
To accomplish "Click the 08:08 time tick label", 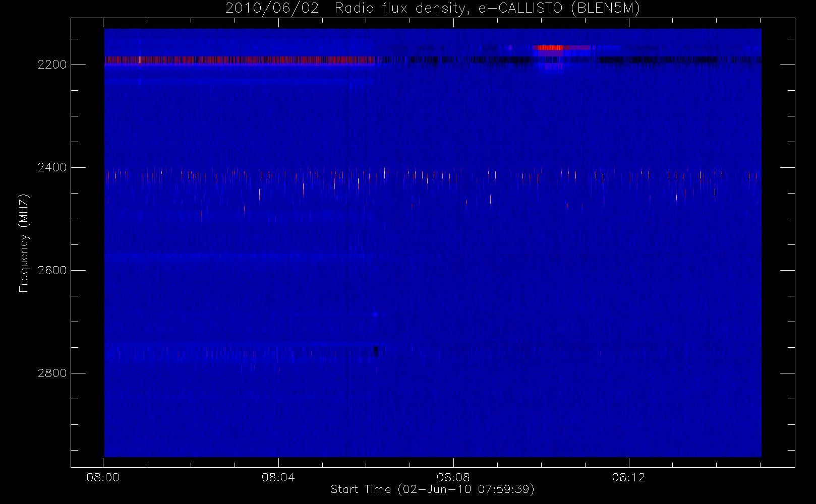I will [453, 477].
